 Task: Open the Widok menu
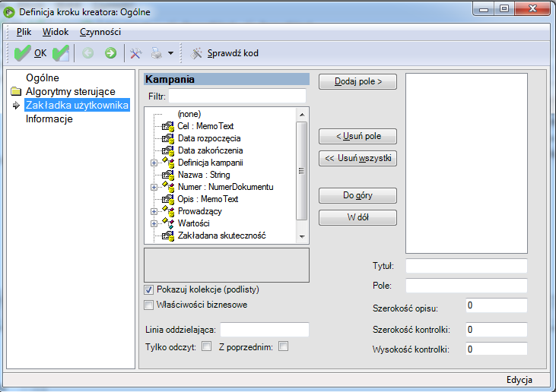pyautogui.click(x=56, y=32)
